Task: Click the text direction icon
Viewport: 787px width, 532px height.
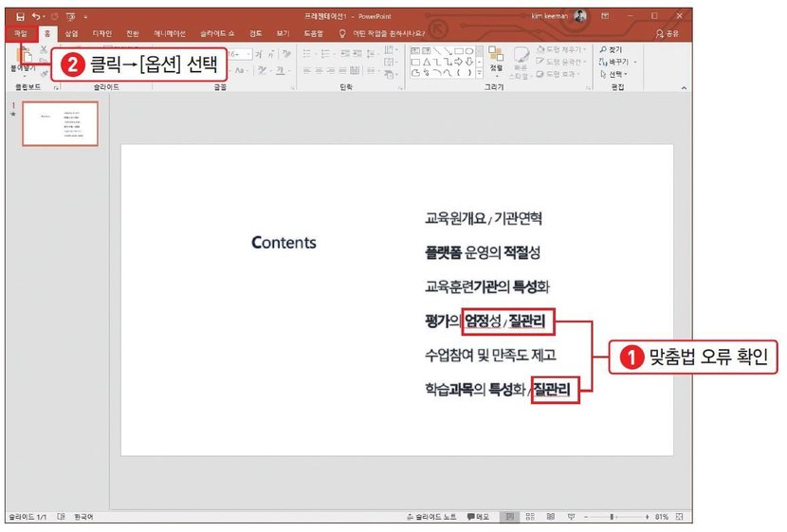Action: pyautogui.click(x=390, y=50)
